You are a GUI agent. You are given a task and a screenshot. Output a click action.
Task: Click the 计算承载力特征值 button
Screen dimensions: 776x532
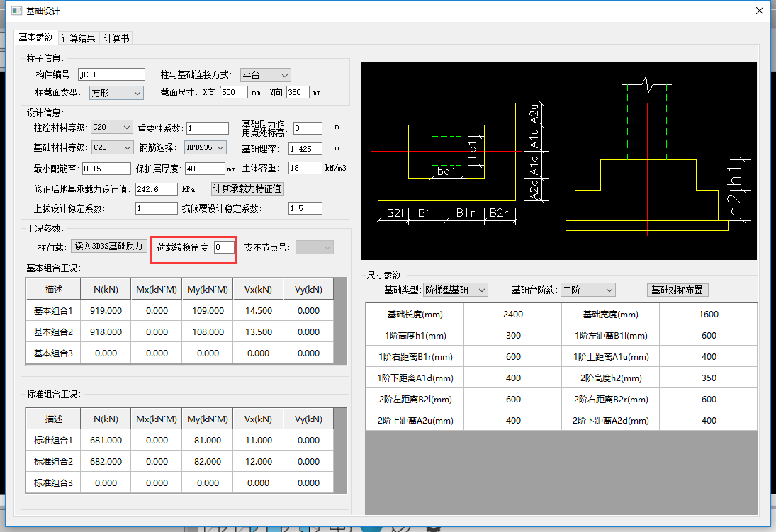(x=247, y=188)
